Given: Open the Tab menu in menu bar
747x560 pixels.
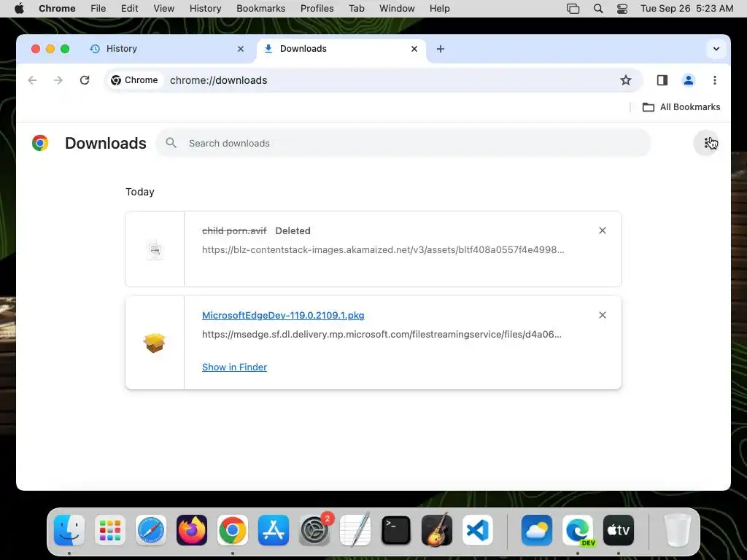Looking at the screenshot, I should (x=356, y=9).
